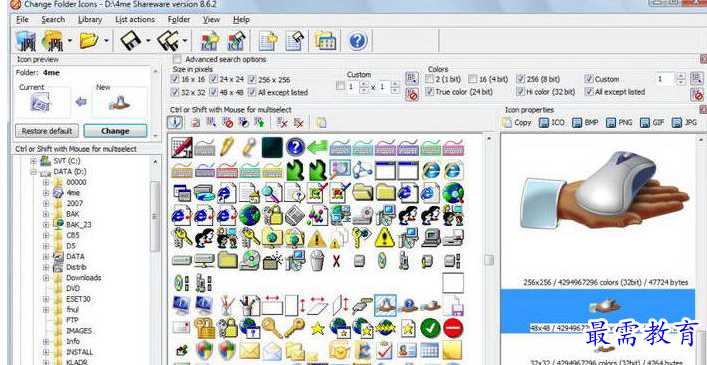Select the highlighted mouse-in-hand icon in grid
707x365 pixels.
tap(385, 305)
